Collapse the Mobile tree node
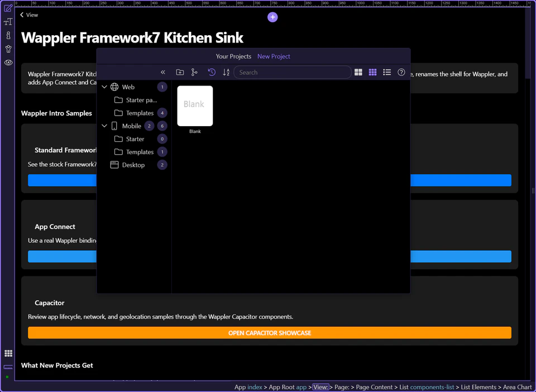Image resolution: width=536 pixels, height=392 pixels. coord(104,126)
